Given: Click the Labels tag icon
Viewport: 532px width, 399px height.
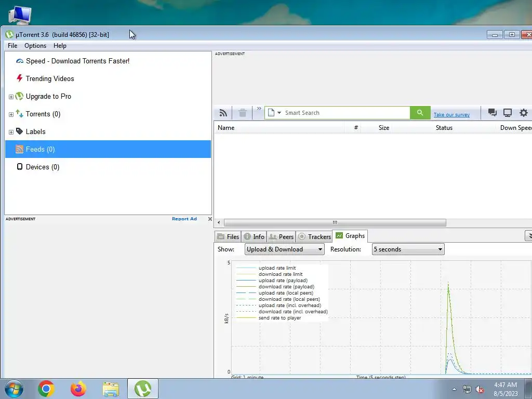Looking at the screenshot, I should 20,131.
